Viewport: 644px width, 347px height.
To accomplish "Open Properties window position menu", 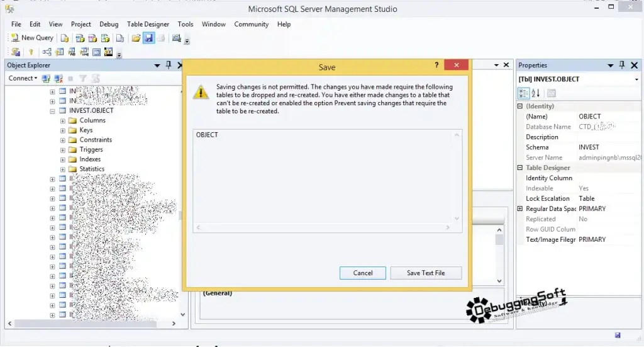I will click(x=610, y=65).
